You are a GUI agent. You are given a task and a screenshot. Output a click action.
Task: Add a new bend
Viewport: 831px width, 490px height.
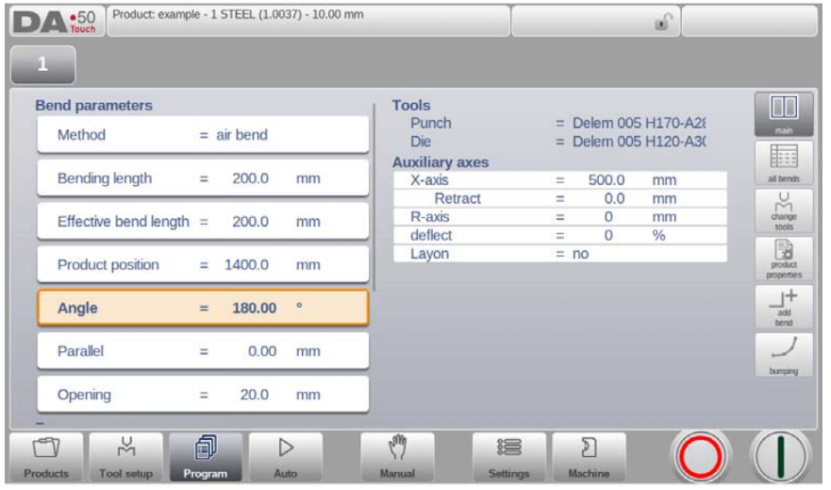point(784,307)
